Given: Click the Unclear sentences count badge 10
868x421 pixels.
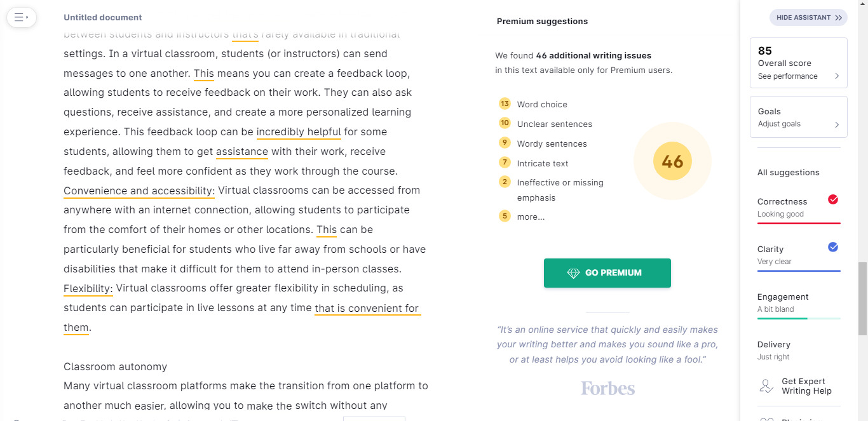Looking at the screenshot, I should pos(505,123).
